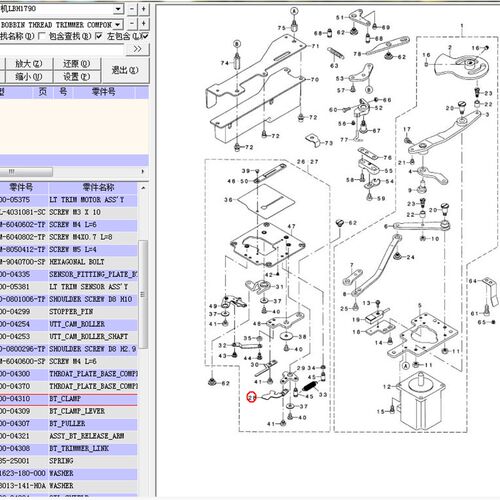Click the horizontal scrollbar thumb under upper table

26,172
